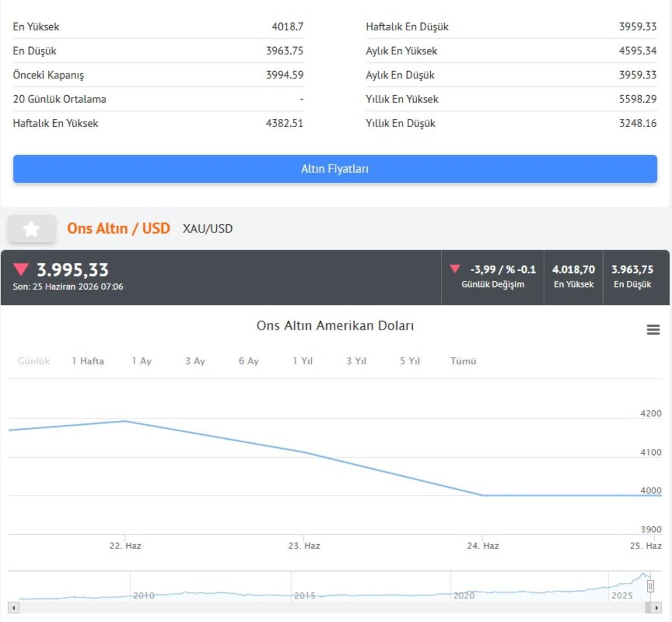
Task: Click the Günlük Değişim down arrow indicator
Action: pos(455,269)
